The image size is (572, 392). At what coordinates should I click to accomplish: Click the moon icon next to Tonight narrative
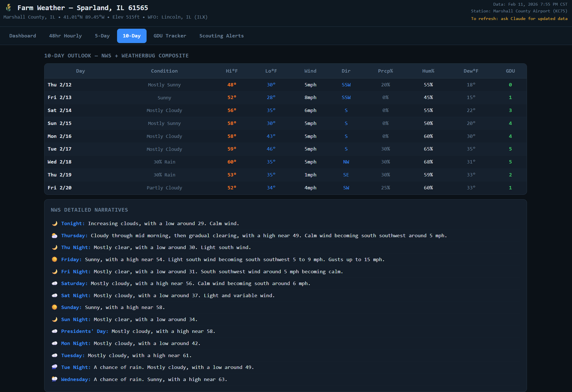pos(54,223)
